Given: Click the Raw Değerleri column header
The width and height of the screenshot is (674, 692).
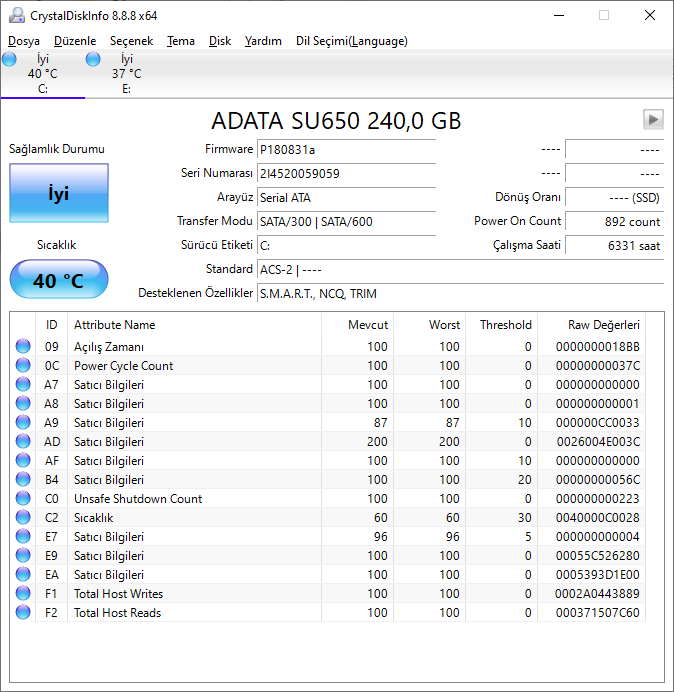Looking at the screenshot, I should coord(603,325).
